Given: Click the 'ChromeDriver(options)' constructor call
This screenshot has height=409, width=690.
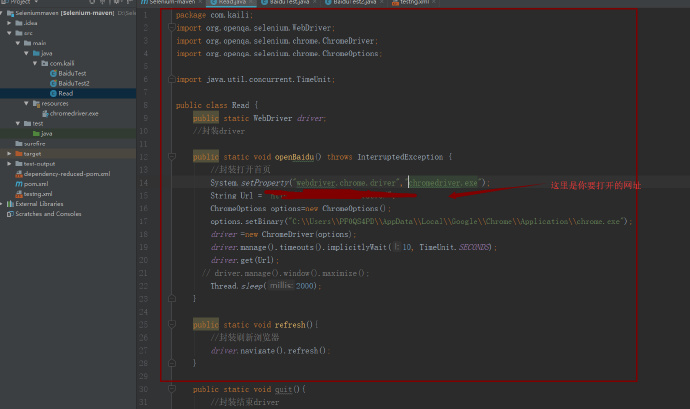Looking at the screenshot, I should (307, 234).
